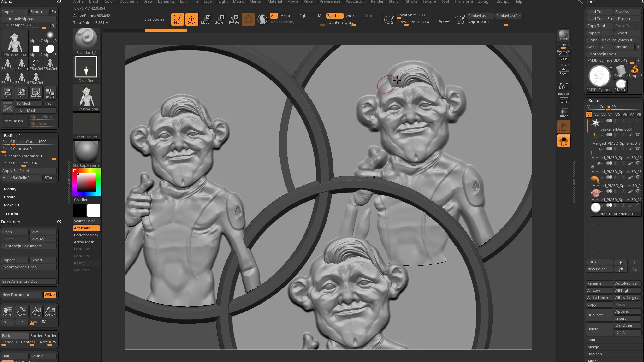Screen dimensions: 644x362
Task: Expand the Split subtool section
Action: pyautogui.click(x=591, y=340)
